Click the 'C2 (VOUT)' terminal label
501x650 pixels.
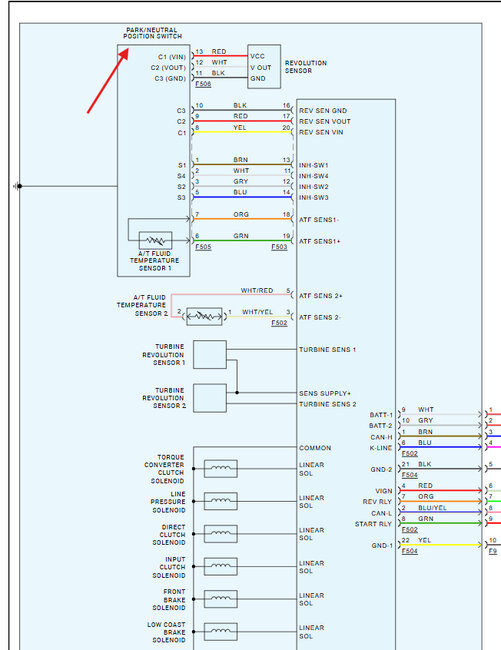[x=168, y=68]
